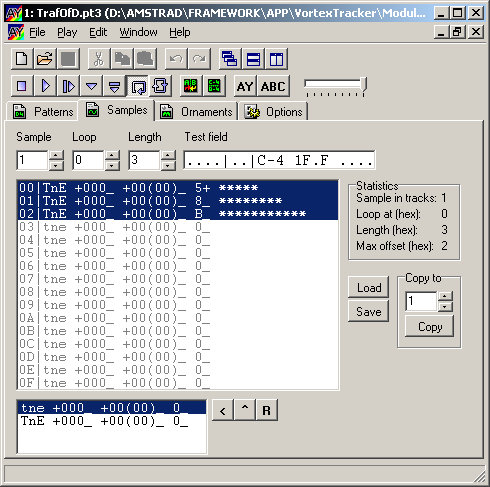Viewport: 490px width, 487px height.
Task: Click the '^' button below sample list
Action: click(x=245, y=410)
